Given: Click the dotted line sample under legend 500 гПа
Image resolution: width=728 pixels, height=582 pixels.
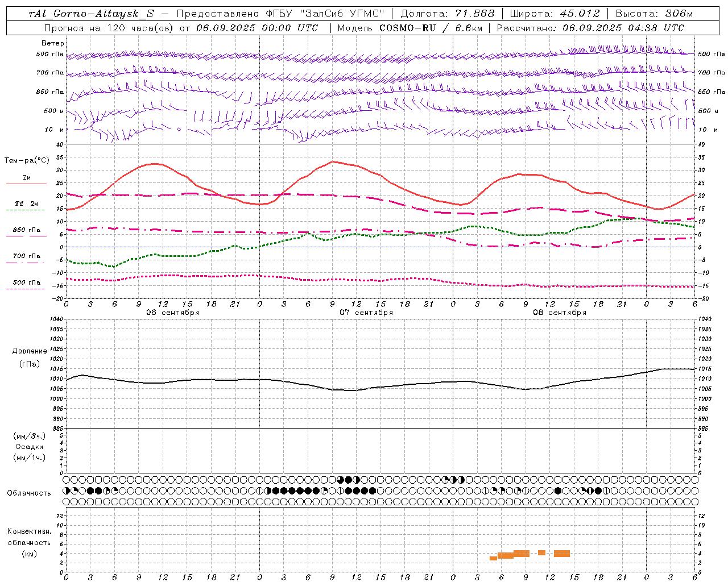Looking at the screenshot, I should click(25, 289).
